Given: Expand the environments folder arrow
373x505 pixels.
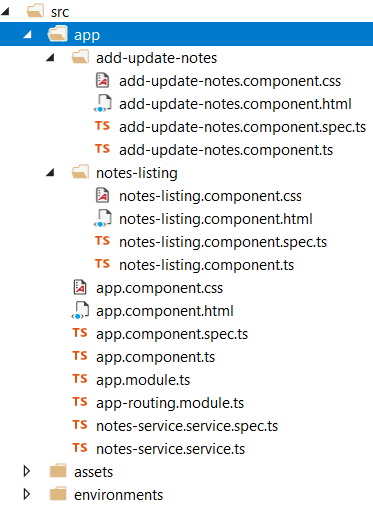Looking at the screenshot, I should (x=27, y=494).
